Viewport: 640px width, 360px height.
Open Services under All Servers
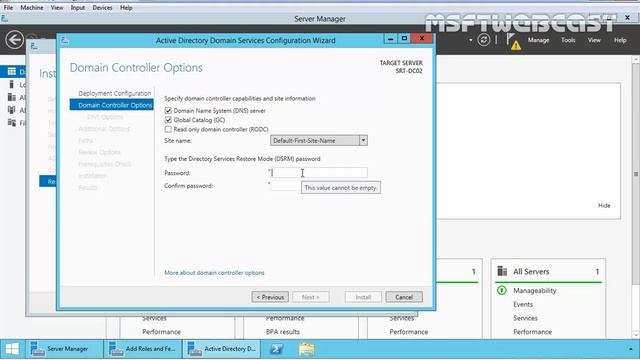[525, 318]
